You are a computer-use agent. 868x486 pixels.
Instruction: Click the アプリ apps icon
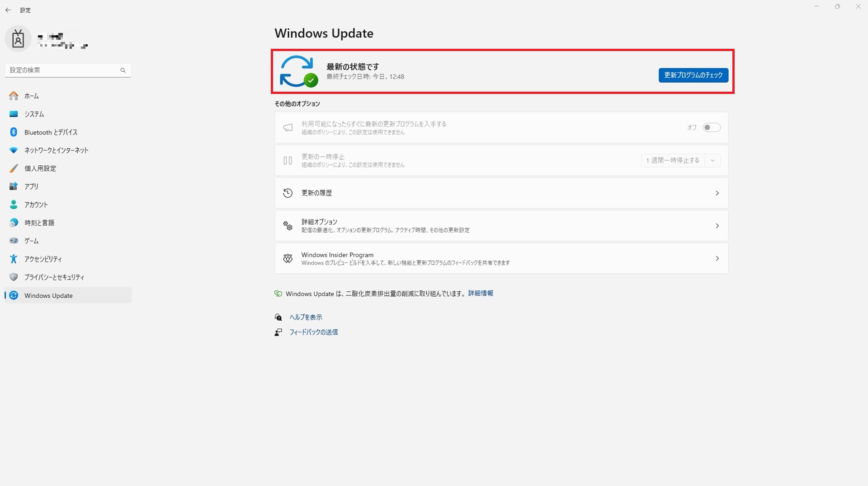tap(14, 186)
